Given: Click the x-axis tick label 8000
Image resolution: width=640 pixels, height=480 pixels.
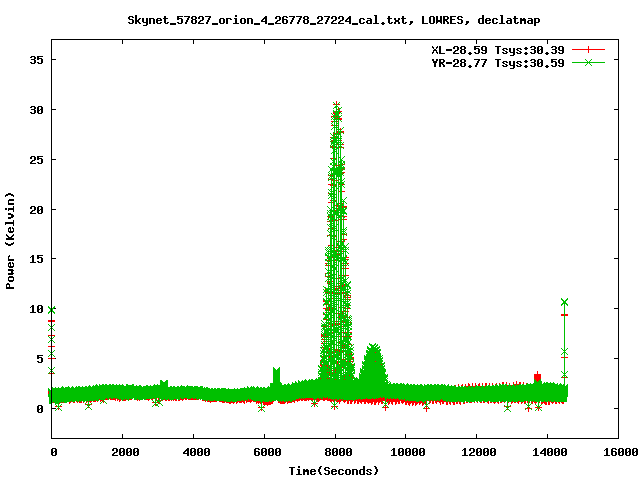Looking at the screenshot, I should click(x=338, y=452).
